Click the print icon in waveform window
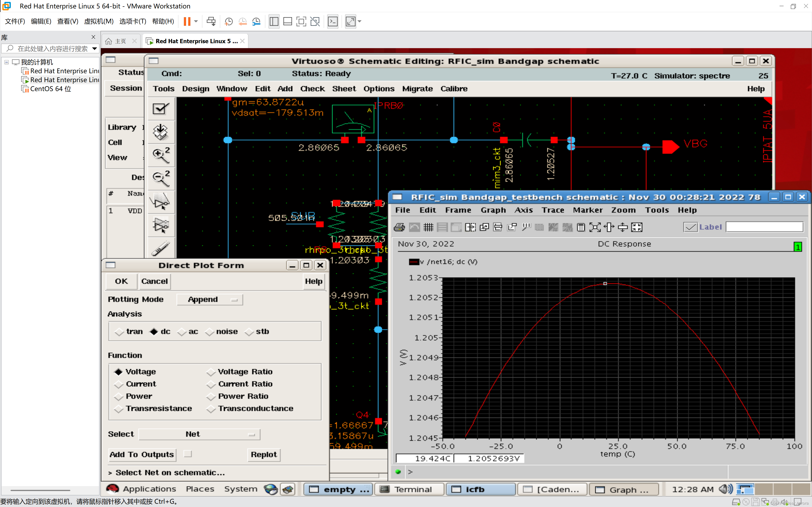This screenshot has width=812, height=507. click(x=399, y=227)
